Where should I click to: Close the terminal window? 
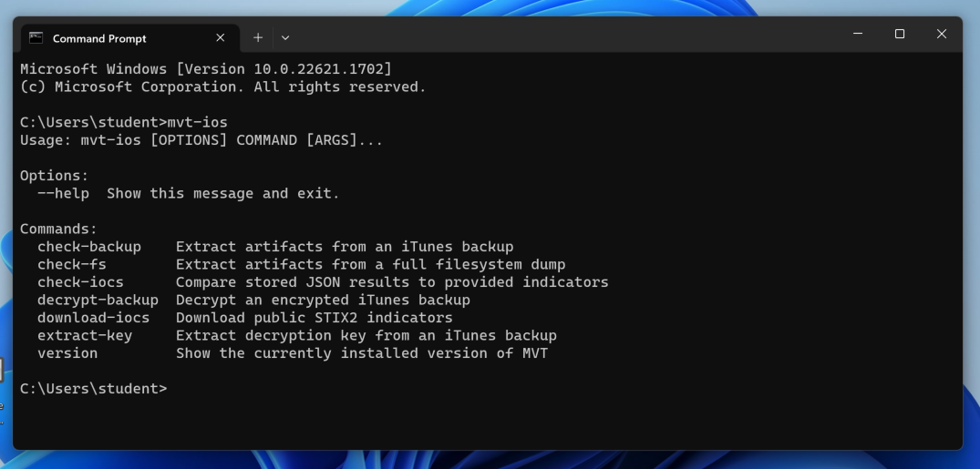point(942,35)
